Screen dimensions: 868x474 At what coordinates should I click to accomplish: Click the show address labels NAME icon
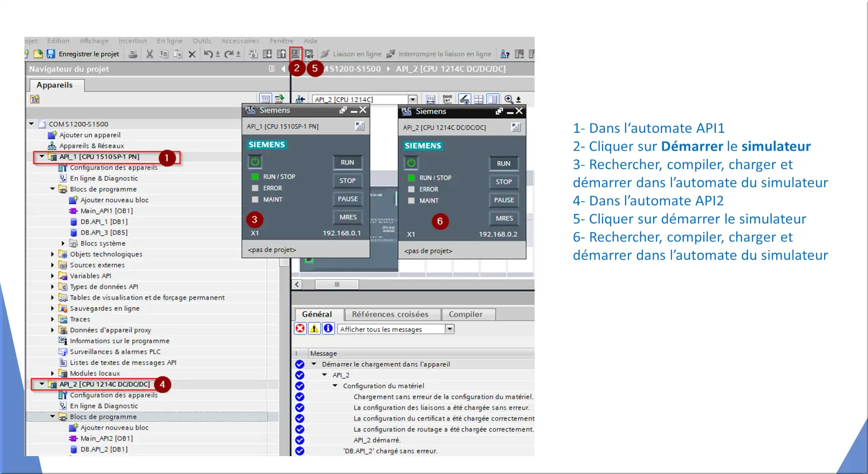pyautogui.click(x=447, y=99)
